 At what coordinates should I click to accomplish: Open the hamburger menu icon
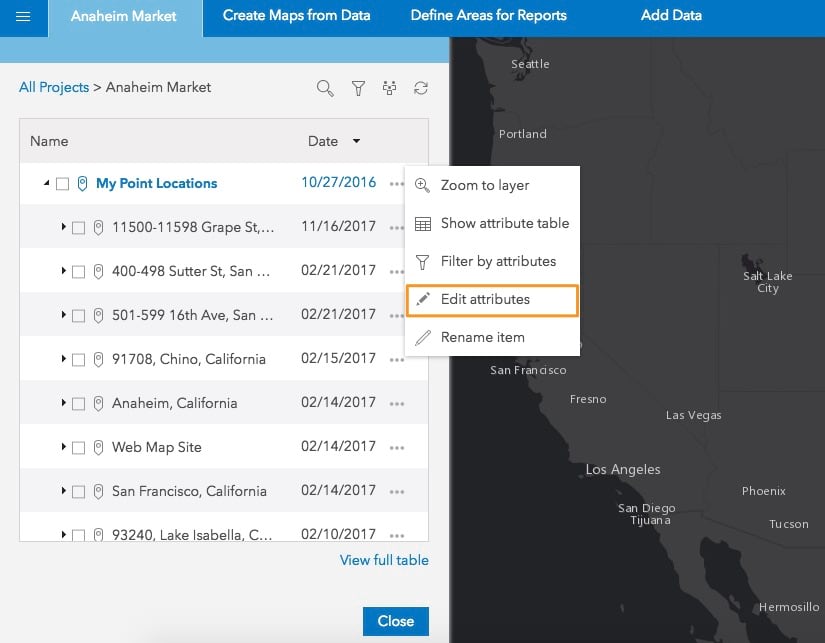point(23,16)
